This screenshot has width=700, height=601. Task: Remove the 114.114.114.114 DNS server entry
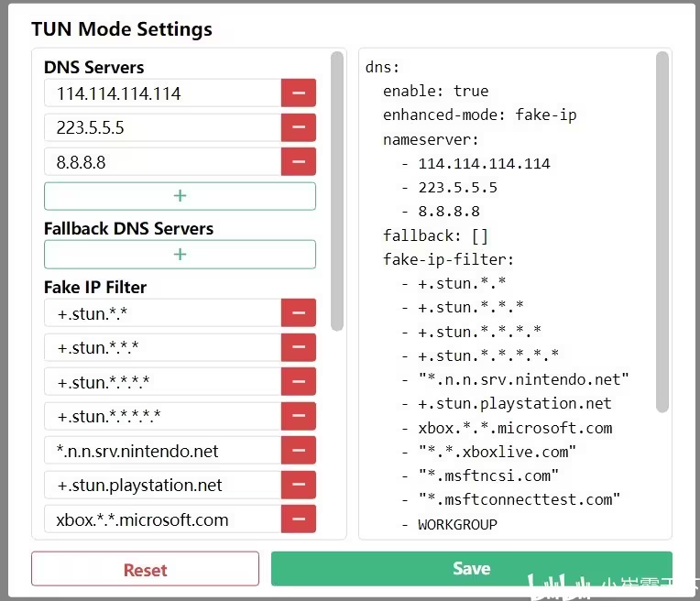[299, 93]
